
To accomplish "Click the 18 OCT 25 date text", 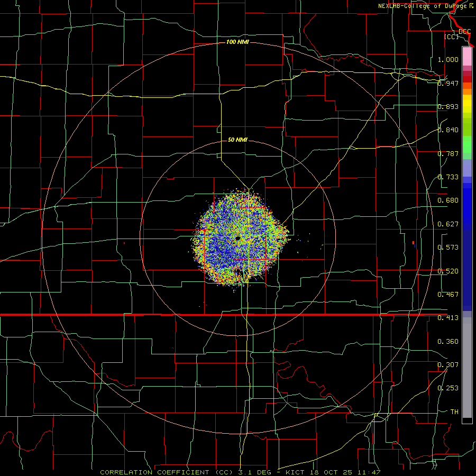I will point(331,472).
